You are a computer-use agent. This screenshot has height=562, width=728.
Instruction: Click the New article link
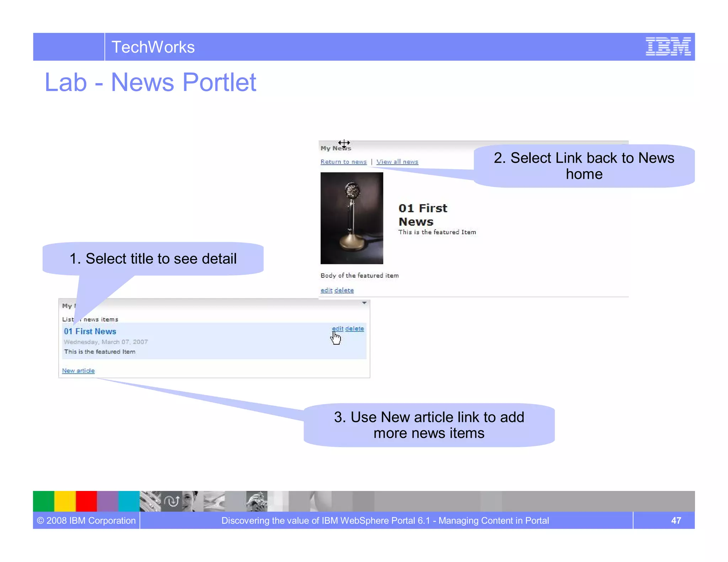pyautogui.click(x=78, y=371)
